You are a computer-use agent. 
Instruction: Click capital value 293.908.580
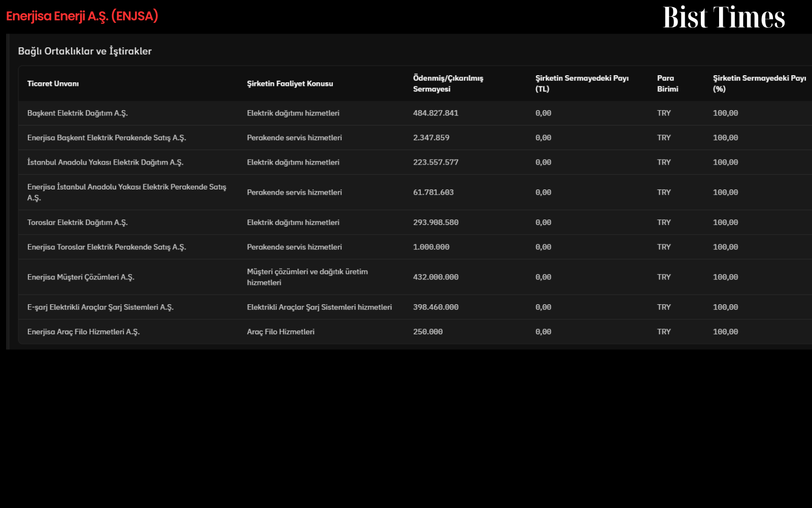click(x=435, y=223)
